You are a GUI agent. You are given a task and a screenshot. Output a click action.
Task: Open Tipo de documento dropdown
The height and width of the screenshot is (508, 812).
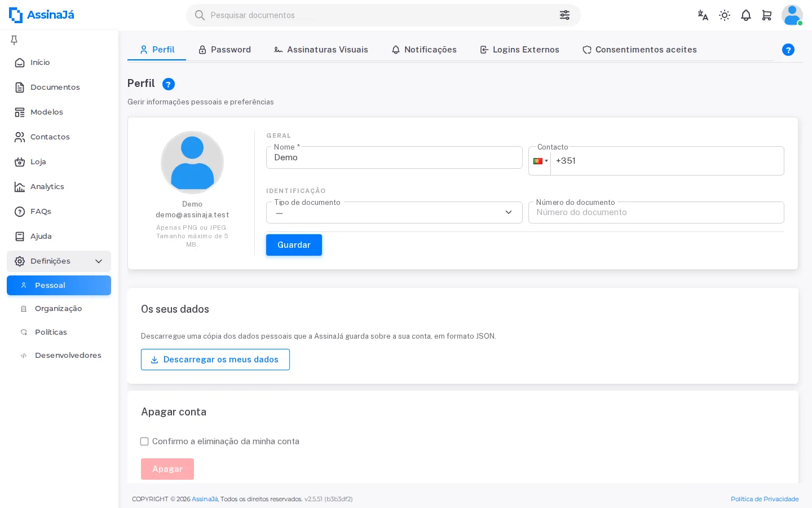click(394, 213)
